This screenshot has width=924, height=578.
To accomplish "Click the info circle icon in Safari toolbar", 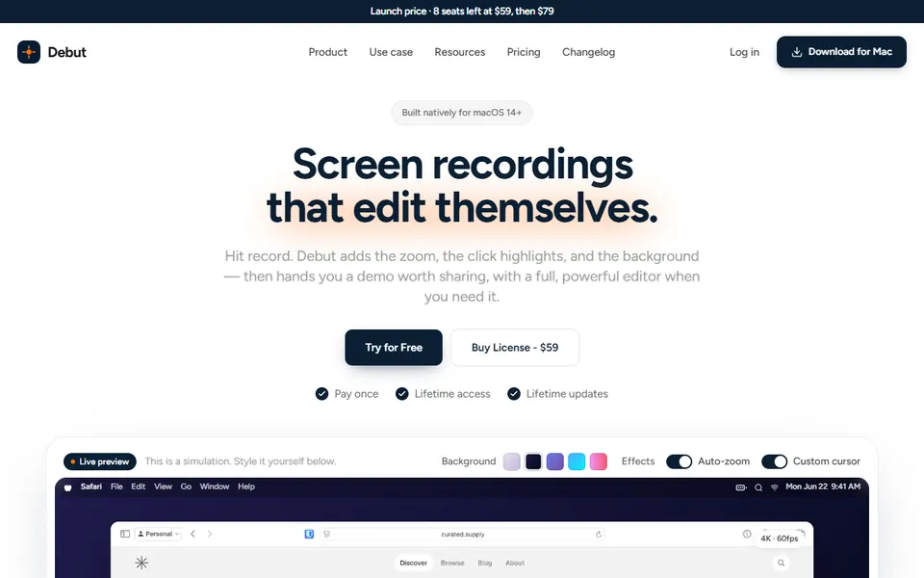I will pos(747,534).
